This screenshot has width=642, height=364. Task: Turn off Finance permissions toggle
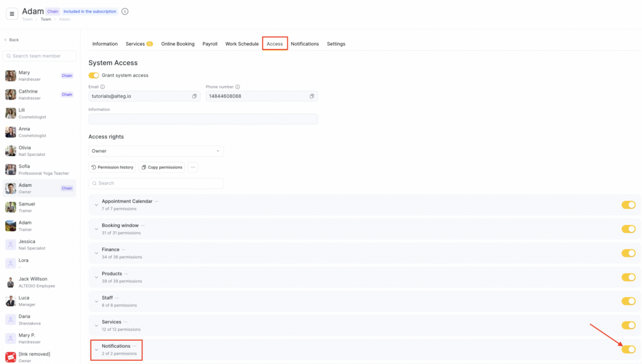pyautogui.click(x=628, y=253)
